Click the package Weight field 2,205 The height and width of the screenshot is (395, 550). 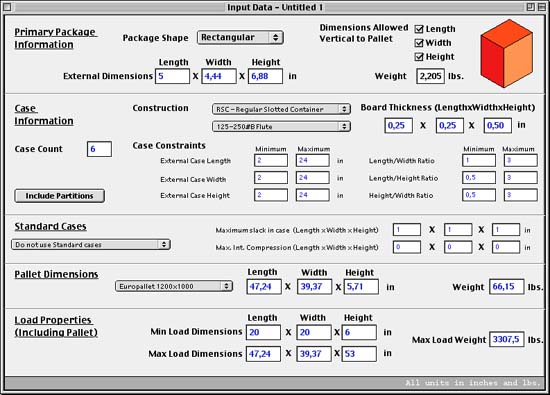(x=430, y=76)
